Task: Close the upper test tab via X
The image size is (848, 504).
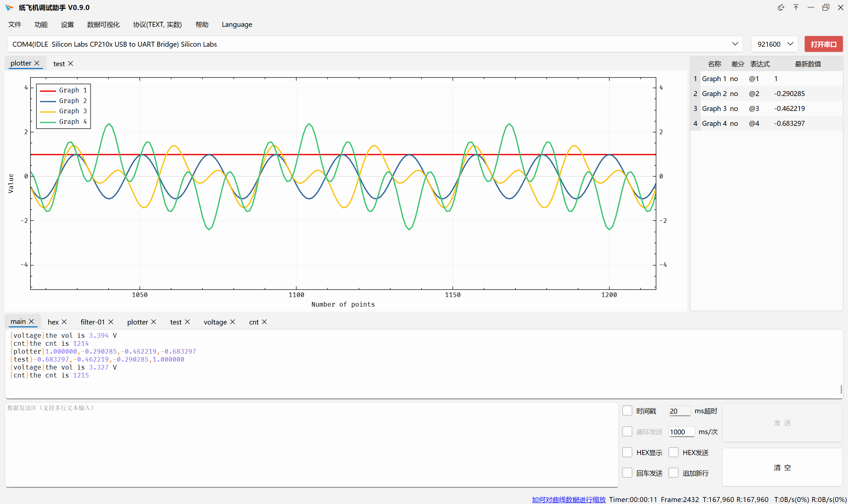Action: [71, 64]
